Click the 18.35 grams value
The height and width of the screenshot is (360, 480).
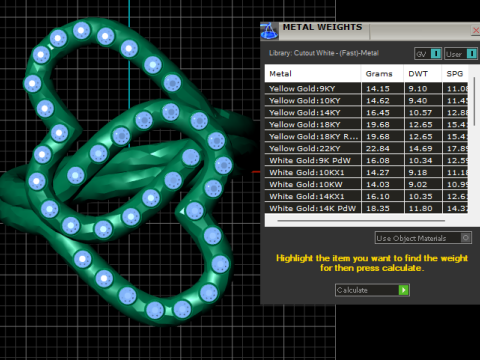click(378, 209)
